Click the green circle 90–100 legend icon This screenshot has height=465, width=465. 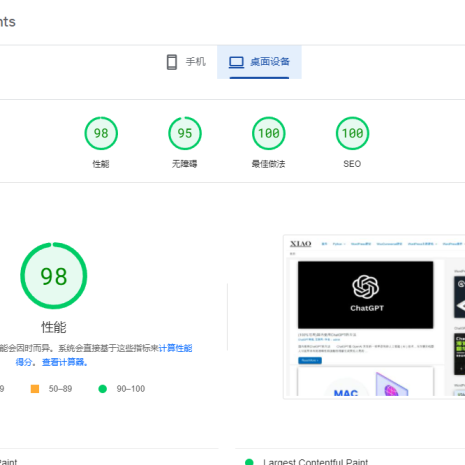(103, 389)
